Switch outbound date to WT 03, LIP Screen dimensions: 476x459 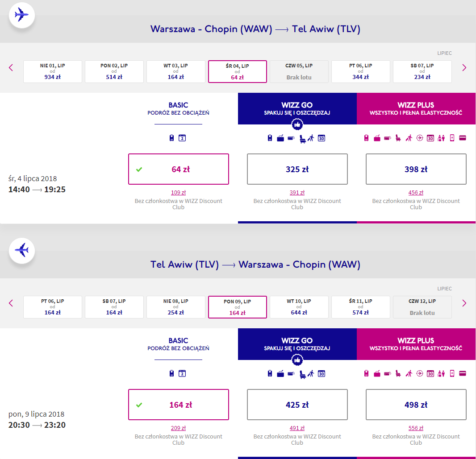pos(176,71)
